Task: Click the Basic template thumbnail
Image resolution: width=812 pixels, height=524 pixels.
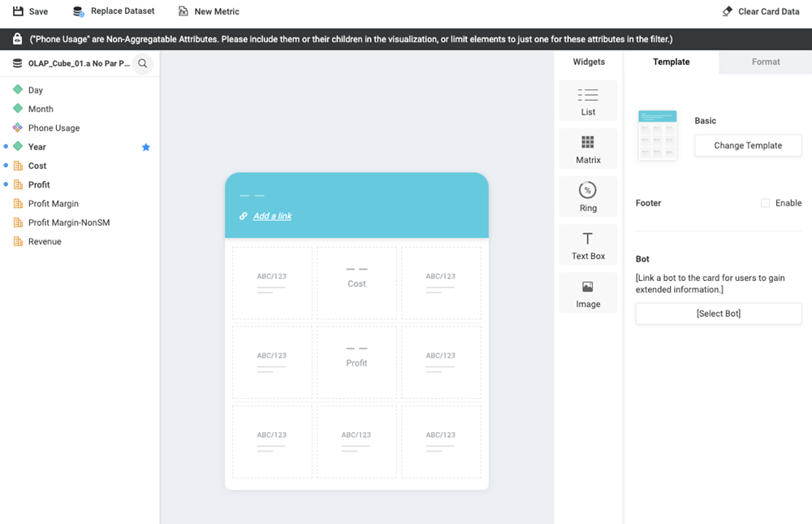Action: pos(657,135)
